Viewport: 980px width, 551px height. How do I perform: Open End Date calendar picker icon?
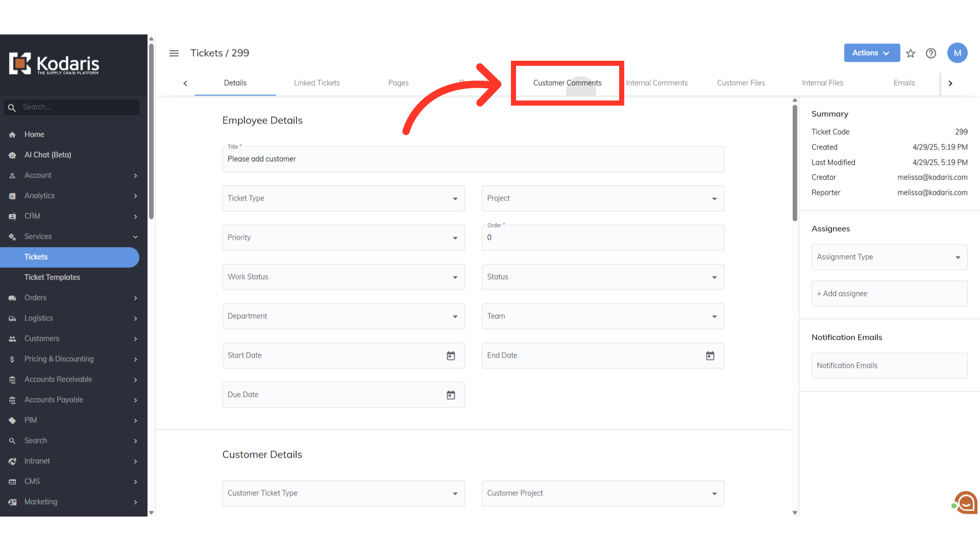point(710,356)
